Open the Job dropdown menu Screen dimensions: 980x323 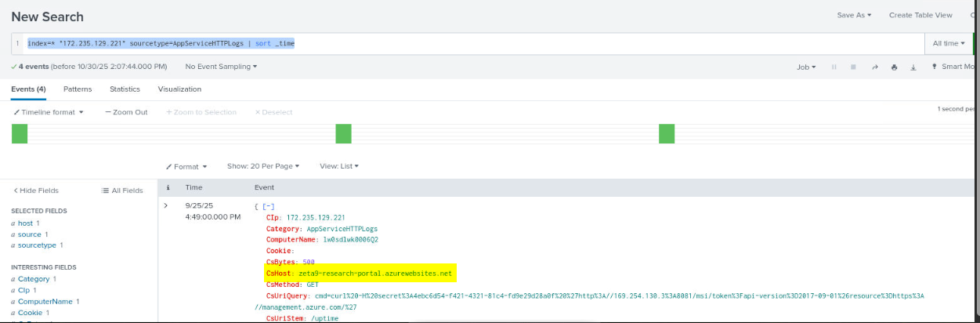[806, 67]
